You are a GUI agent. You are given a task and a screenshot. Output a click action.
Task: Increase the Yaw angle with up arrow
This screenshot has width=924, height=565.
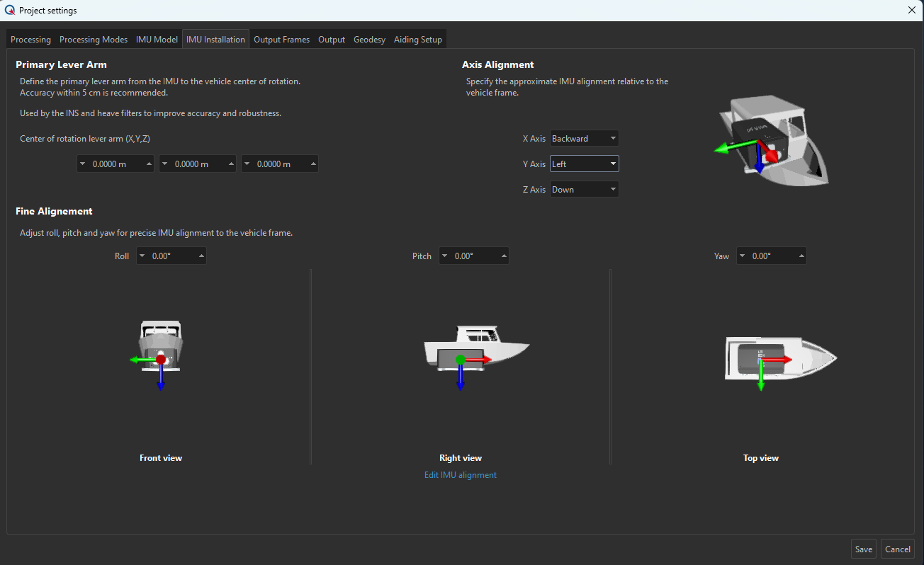(801, 256)
